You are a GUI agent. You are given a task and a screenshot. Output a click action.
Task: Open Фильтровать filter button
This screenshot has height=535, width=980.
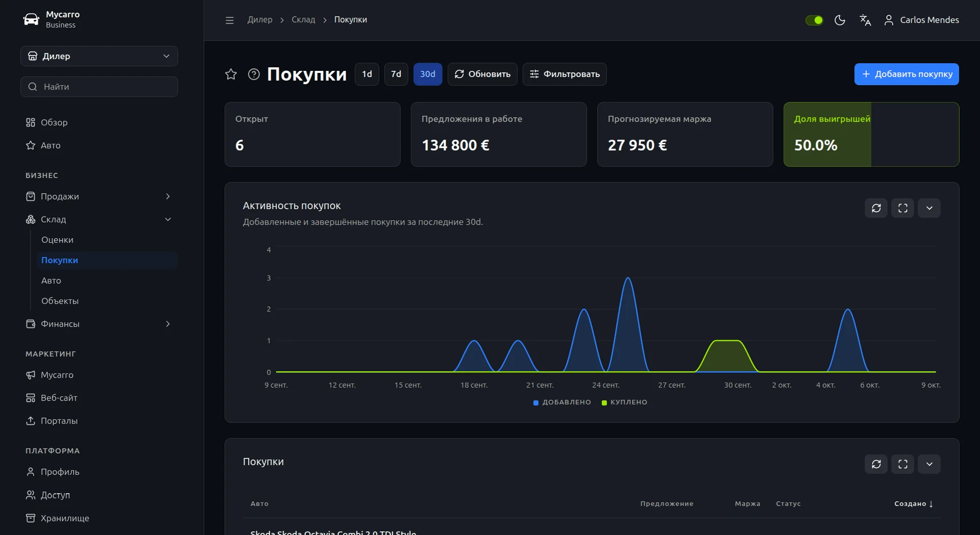[x=564, y=74]
